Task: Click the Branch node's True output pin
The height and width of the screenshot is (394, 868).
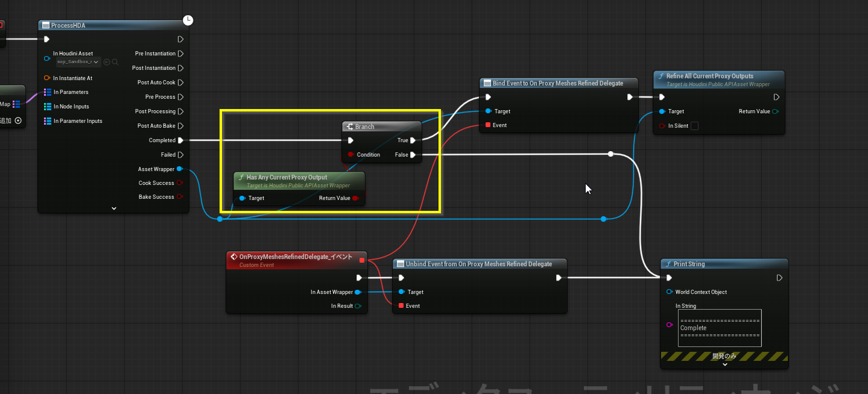Action: tap(413, 140)
